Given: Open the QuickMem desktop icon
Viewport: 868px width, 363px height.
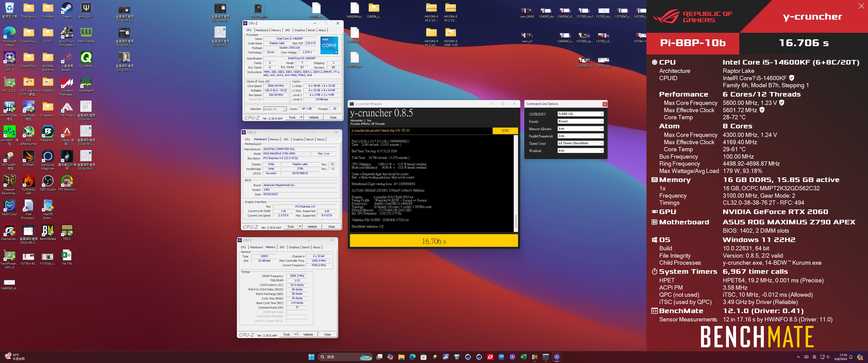Looking at the screenshot, I should [86, 59].
